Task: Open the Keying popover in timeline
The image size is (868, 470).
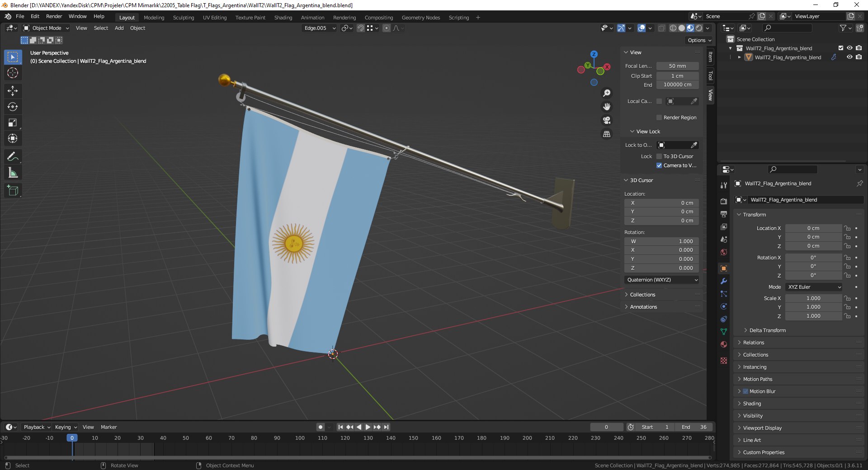Action: pyautogui.click(x=66, y=427)
